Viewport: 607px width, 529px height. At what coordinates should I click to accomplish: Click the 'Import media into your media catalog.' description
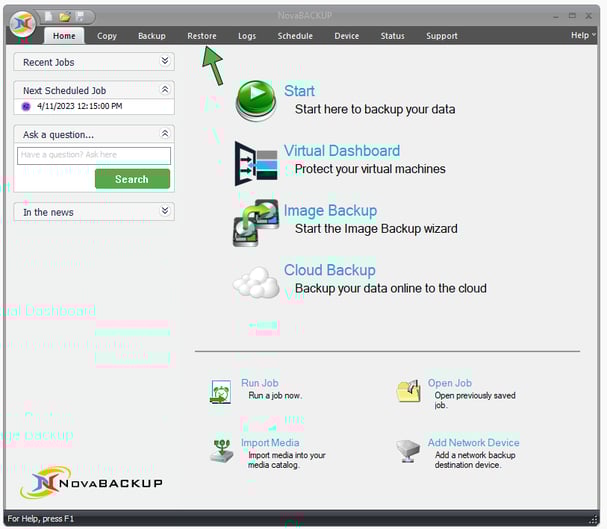tap(286, 460)
